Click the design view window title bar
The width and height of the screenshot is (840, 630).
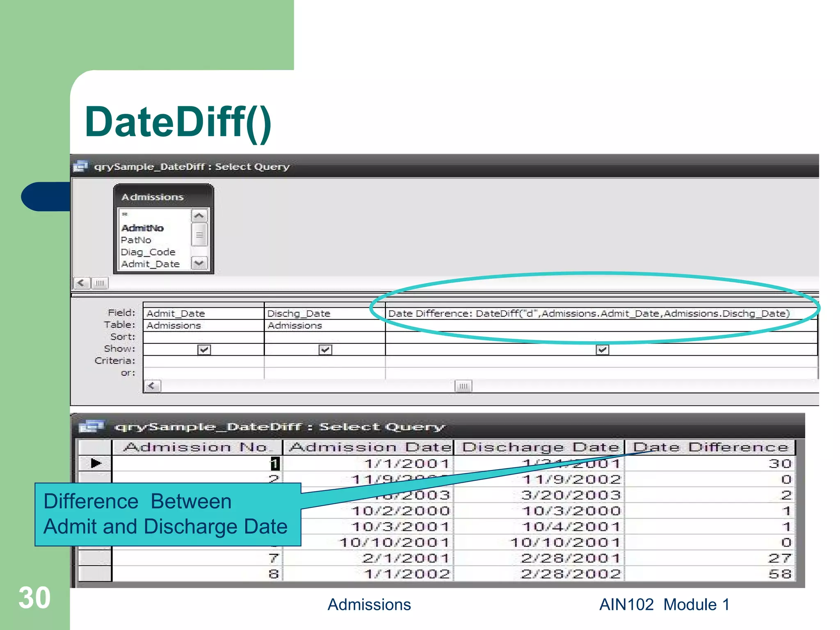coord(445,166)
